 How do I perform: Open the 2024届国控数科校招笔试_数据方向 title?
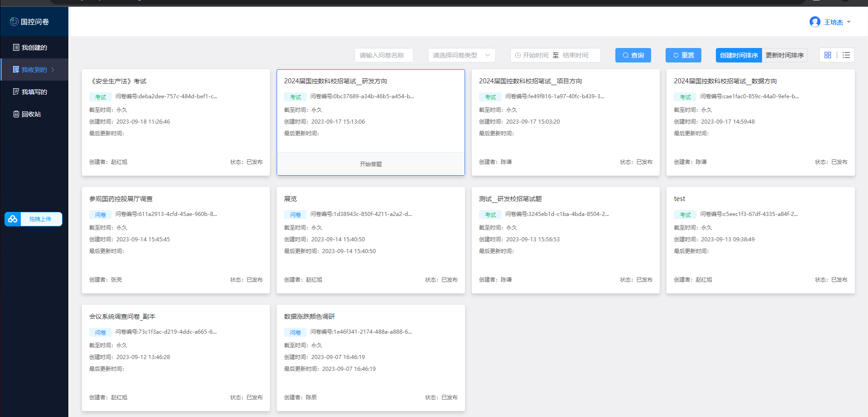click(x=725, y=81)
